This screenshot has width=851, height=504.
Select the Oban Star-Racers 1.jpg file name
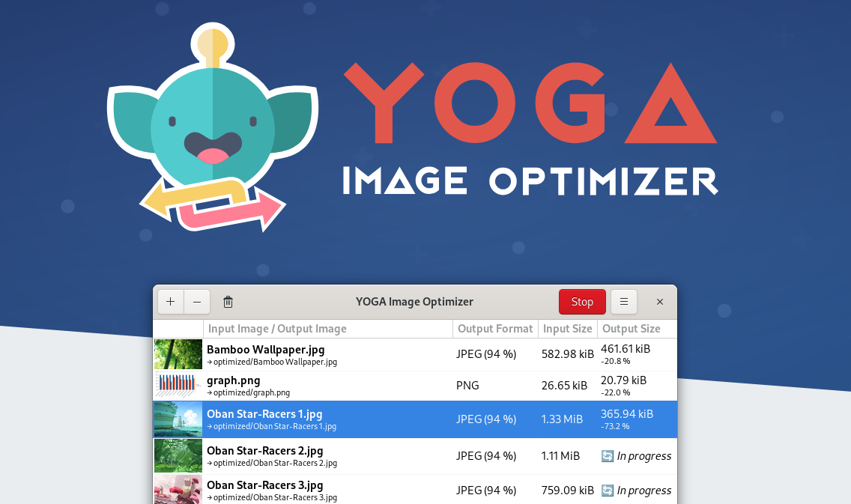tap(264, 414)
